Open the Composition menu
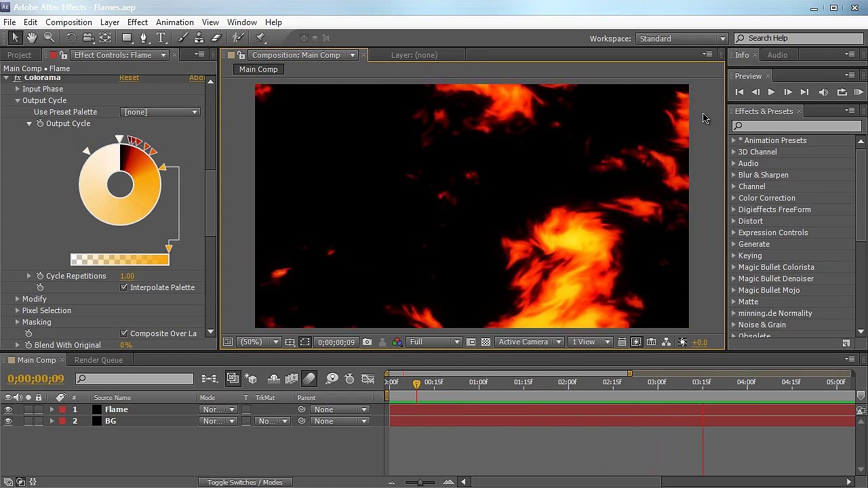The height and width of the screenshot is (488, 868). 68,22
